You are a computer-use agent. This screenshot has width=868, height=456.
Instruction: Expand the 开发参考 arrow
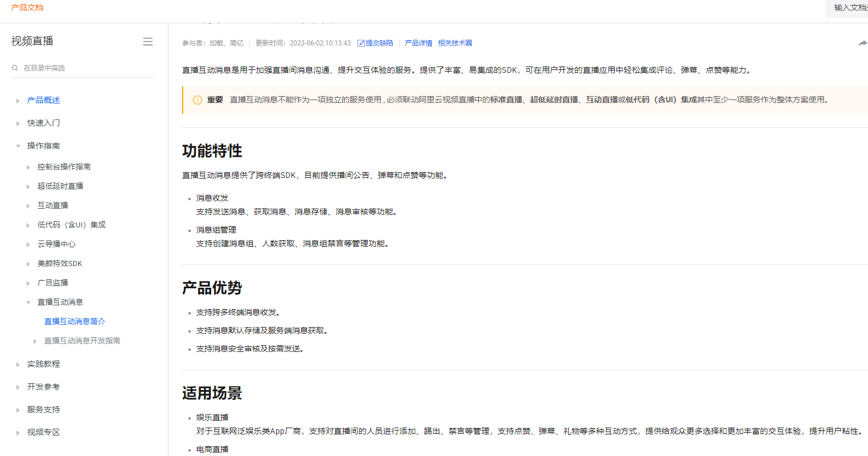(18, 387)
